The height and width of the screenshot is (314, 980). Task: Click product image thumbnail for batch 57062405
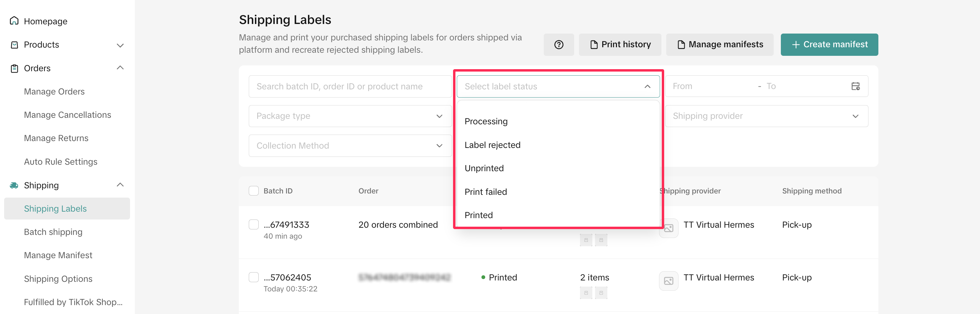pyautogui.click(x=586, y=293)
